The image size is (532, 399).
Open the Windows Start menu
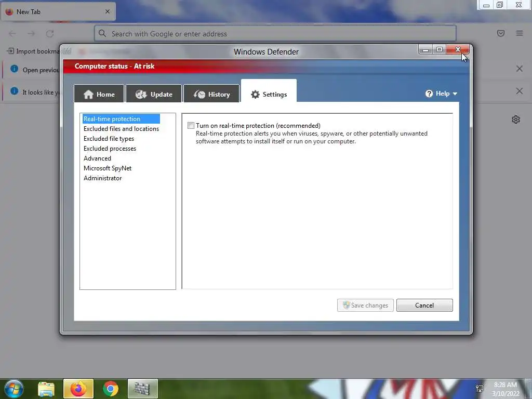14,389
